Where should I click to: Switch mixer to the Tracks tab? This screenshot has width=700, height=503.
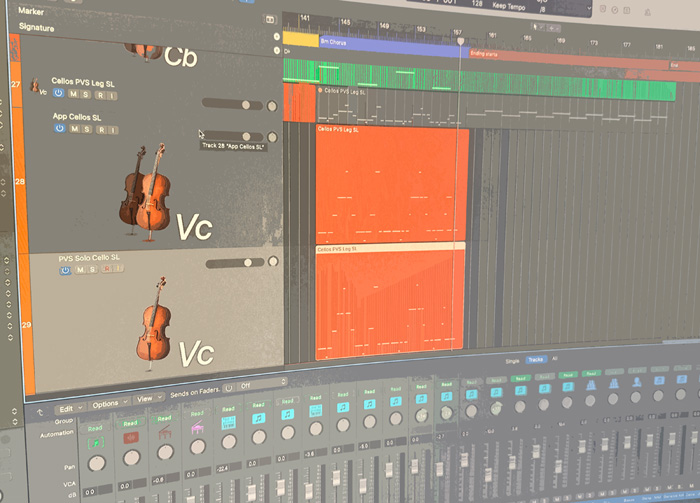pos(535,359)
